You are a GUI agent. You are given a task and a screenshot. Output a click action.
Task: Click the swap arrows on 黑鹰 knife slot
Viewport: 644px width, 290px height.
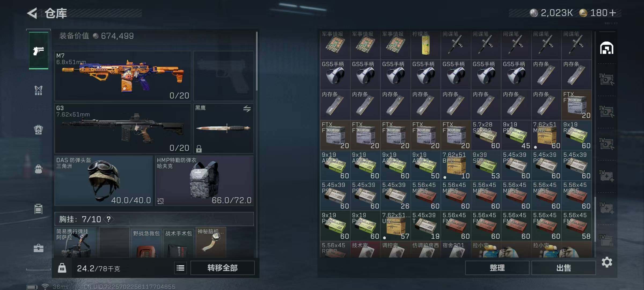(247, 108)
